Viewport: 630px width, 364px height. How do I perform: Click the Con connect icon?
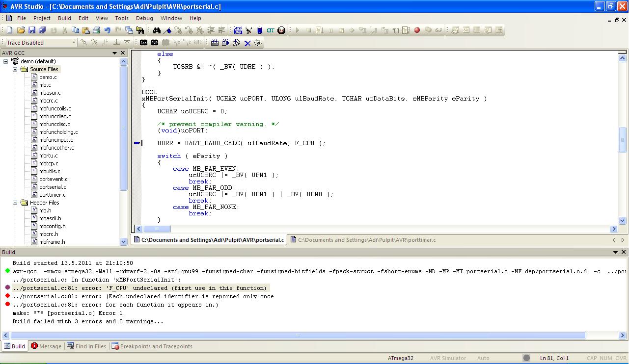[x=143, y=43]
